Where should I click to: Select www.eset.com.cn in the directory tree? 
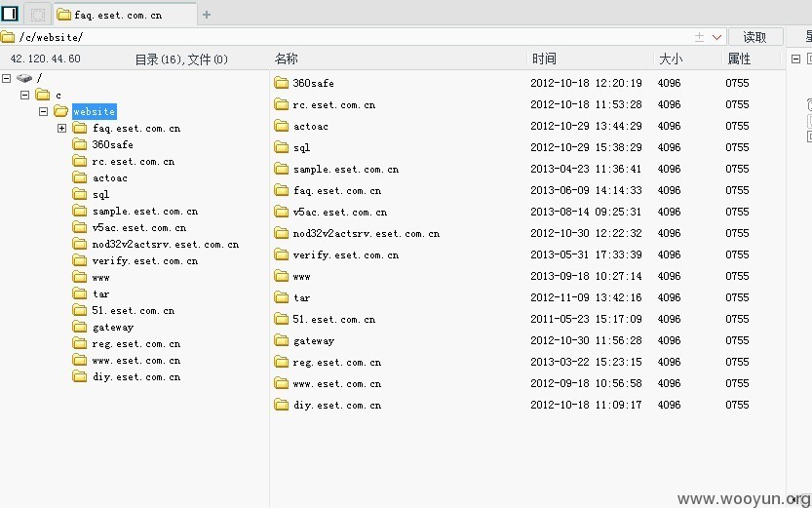point(136,361)
